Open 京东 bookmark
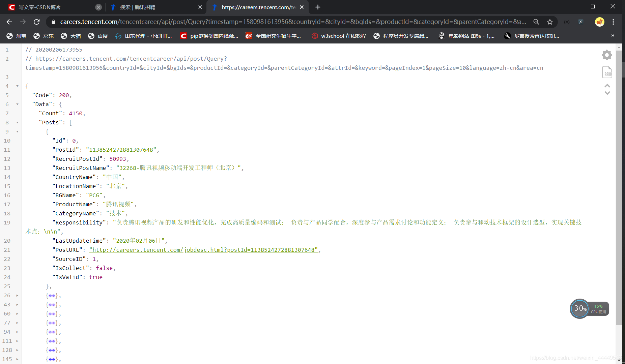The height and width of the screenshot is (364, 625). coord(44,36)
